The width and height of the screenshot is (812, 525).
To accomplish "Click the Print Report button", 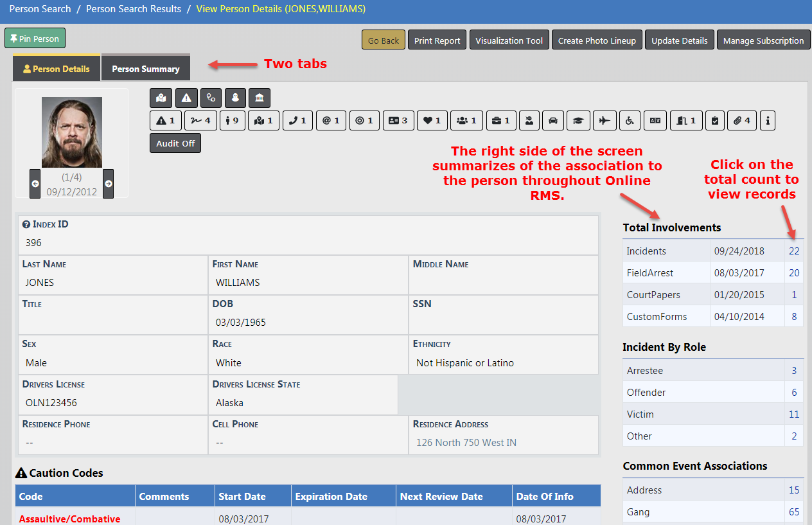I will point(437,40).
